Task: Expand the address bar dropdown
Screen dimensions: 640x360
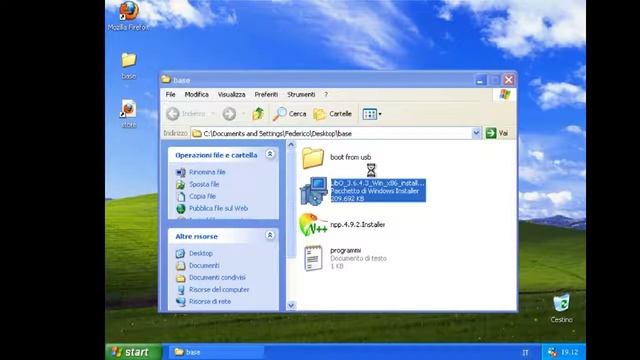Action: [476, 133]
